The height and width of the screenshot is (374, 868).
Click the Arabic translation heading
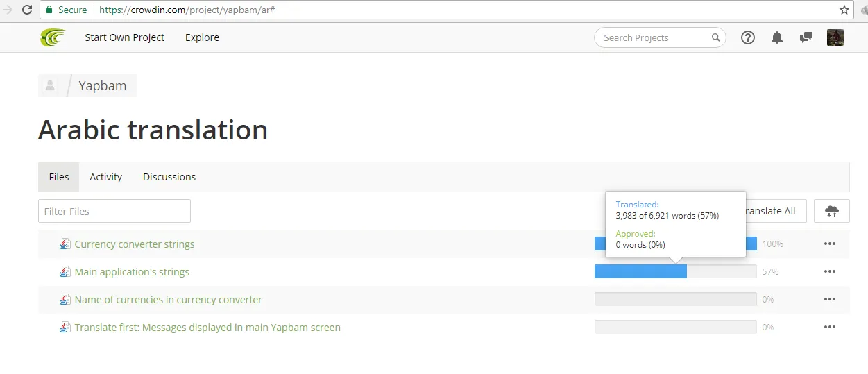click(x=153, y=130)
